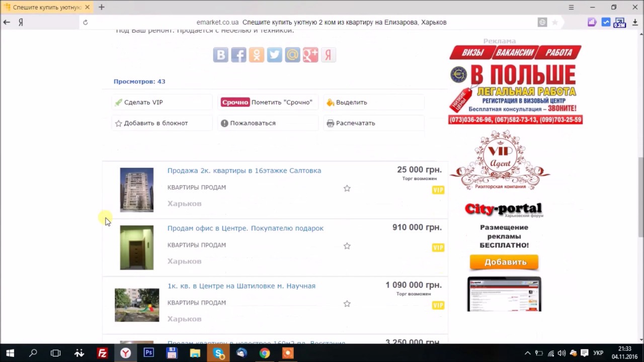The image size is (644, 362).
Task: Open File Explorer folder on taskbar
Action: pyautogui.click(x=195, y=353)
